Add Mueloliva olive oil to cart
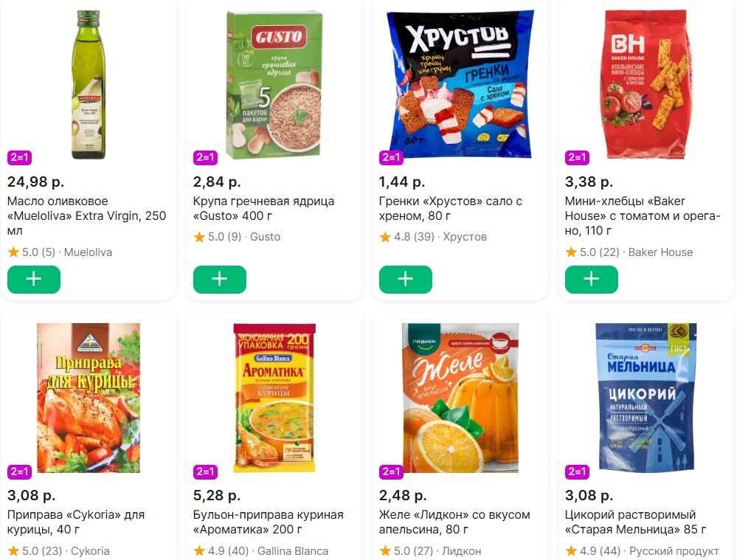The width and height of the screenshot is (751, 560). click(34, 280)
